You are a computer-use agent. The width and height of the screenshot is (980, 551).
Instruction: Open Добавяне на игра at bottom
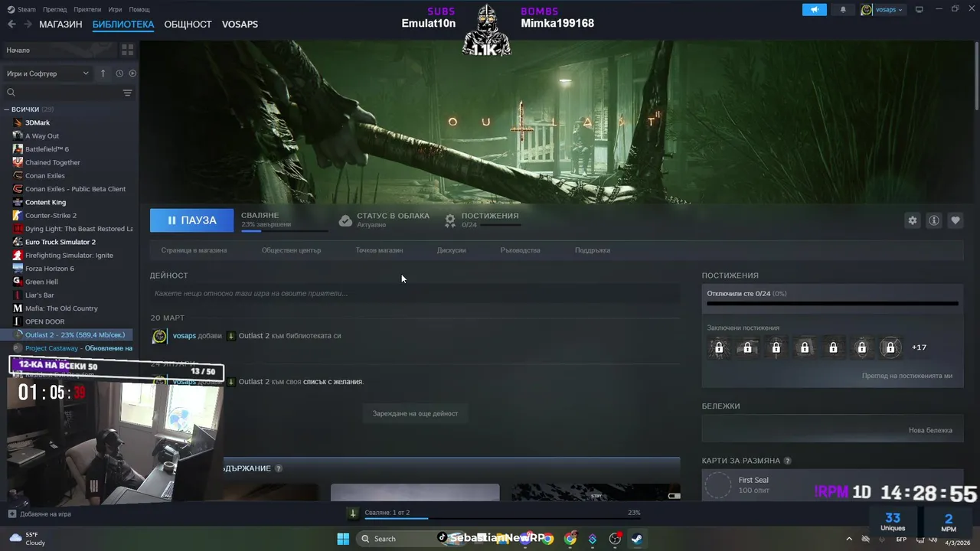click(40, 514)
